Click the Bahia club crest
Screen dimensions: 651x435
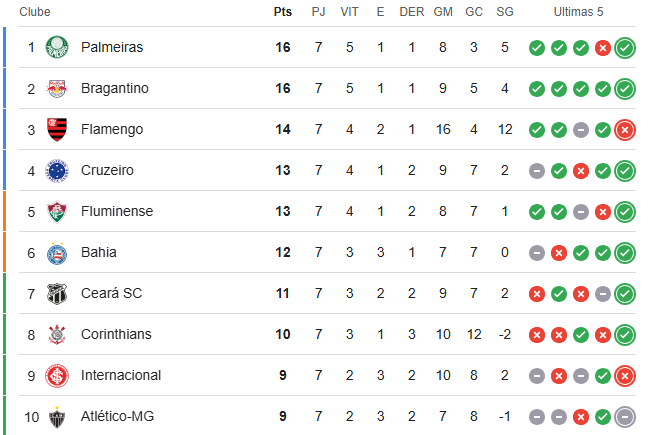pyautogui.click(x=57, y=252)
